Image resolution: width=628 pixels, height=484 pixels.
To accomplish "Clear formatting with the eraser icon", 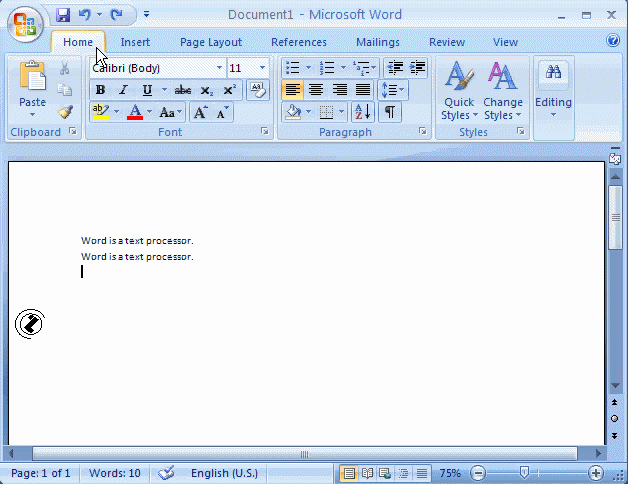I will pos(258,90).
